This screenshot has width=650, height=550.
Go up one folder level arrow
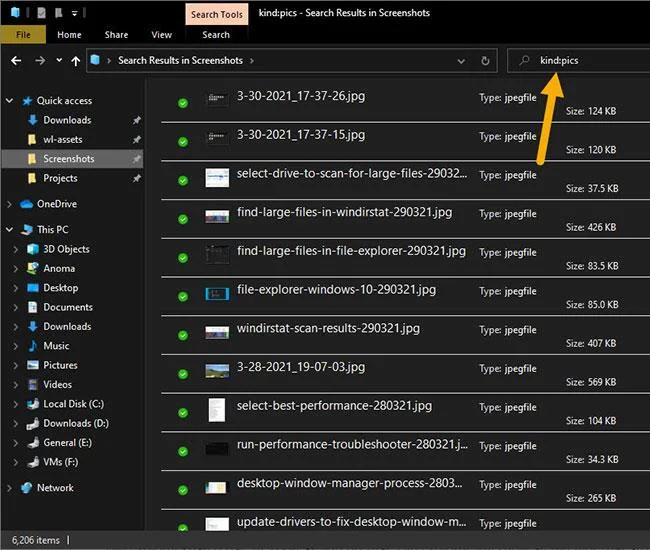click(x=75, y=61)
